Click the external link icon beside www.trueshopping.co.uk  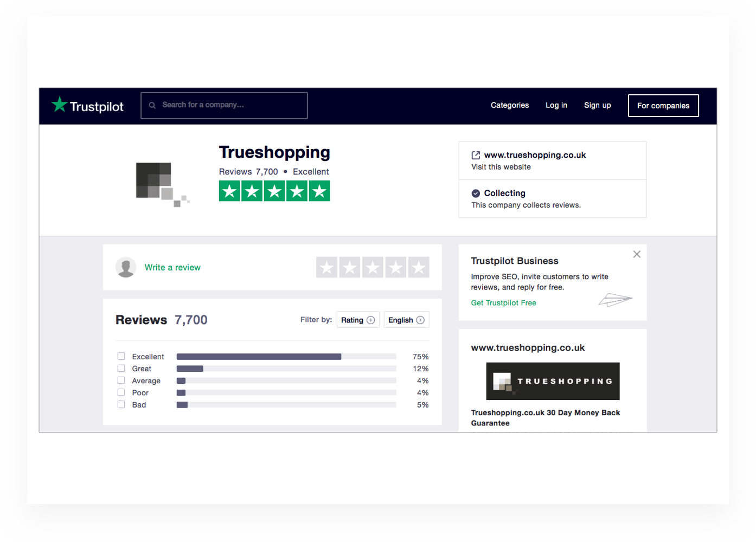pyautogui.click(x=476, y=155)
